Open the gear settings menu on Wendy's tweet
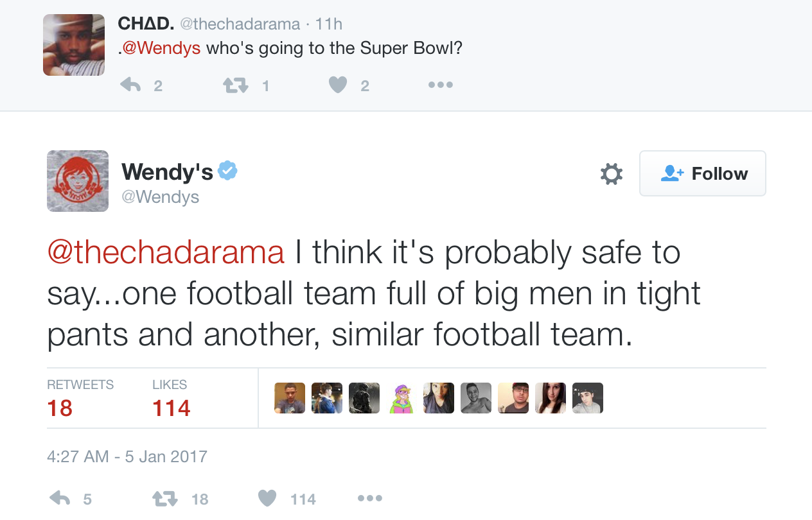Viewport: 812px width, 520px height. click(x=611, y=173)
